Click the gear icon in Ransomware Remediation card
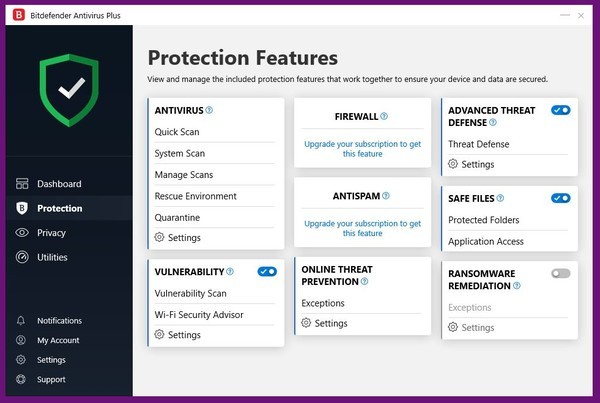This screenshot has height=403, width=600. (453, 327)
